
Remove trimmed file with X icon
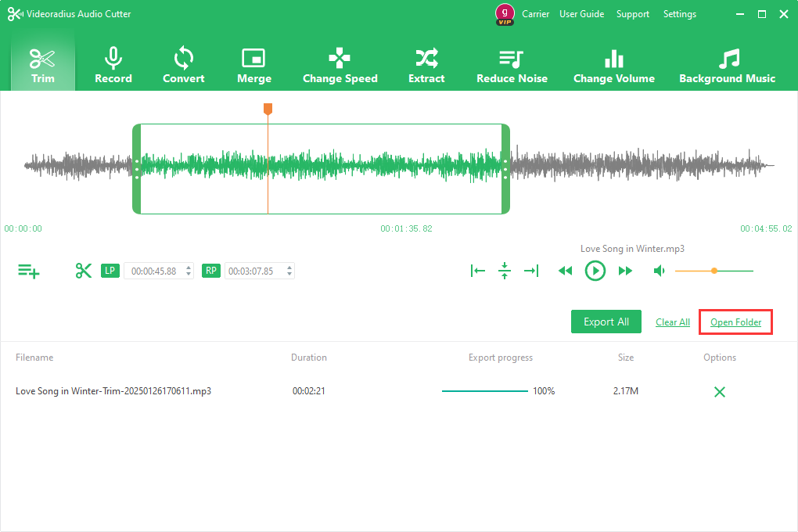(x=720, y=391)
